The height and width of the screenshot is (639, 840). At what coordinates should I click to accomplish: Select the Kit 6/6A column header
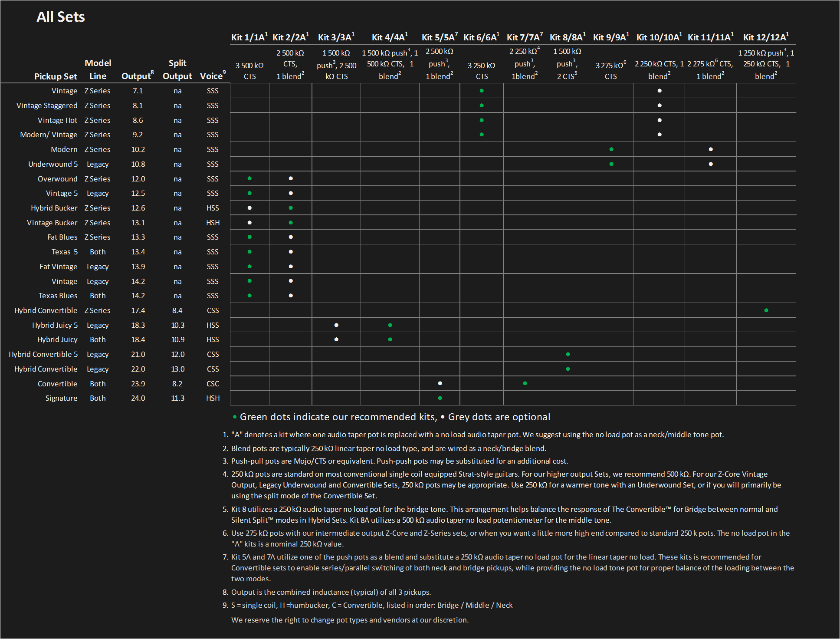pyautogui.click(x=482, y=37)
